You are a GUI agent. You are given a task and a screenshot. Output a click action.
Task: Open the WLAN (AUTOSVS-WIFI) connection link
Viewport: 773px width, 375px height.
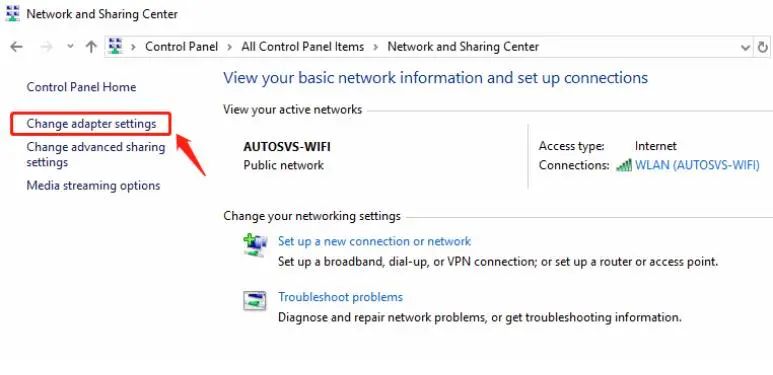(697, 165)
